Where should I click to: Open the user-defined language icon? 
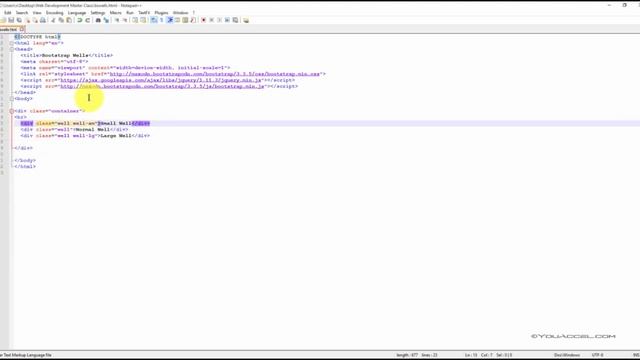[x=178, y=20]
